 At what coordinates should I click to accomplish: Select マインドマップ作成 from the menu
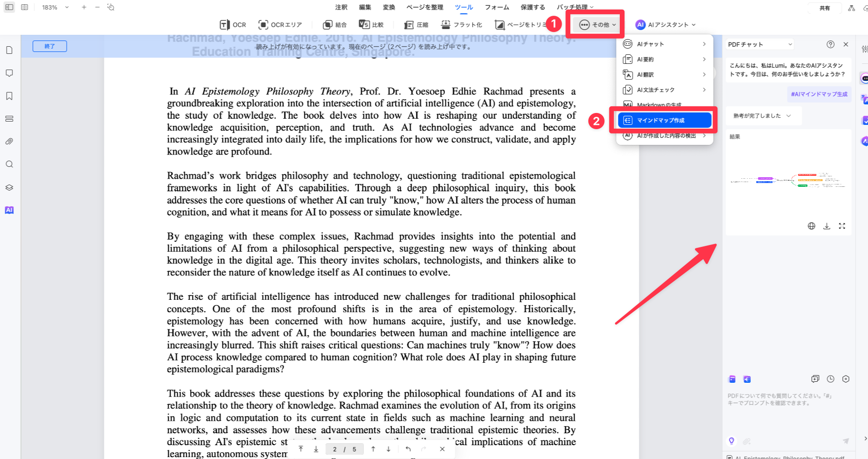665,120
